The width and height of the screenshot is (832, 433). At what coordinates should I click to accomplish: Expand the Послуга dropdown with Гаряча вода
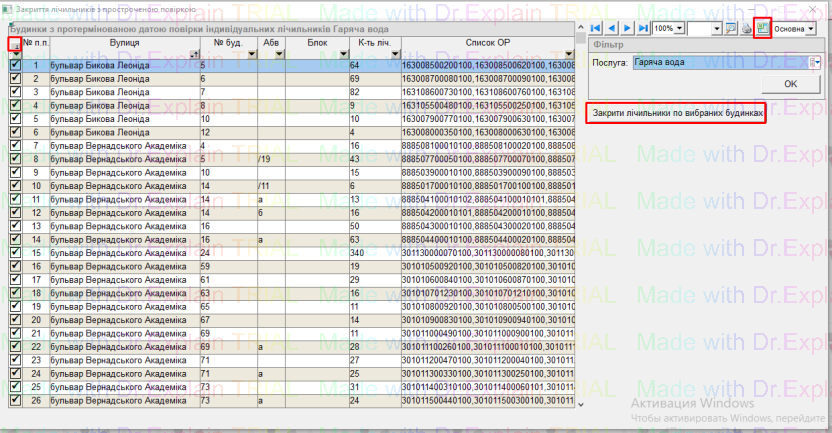815,62
